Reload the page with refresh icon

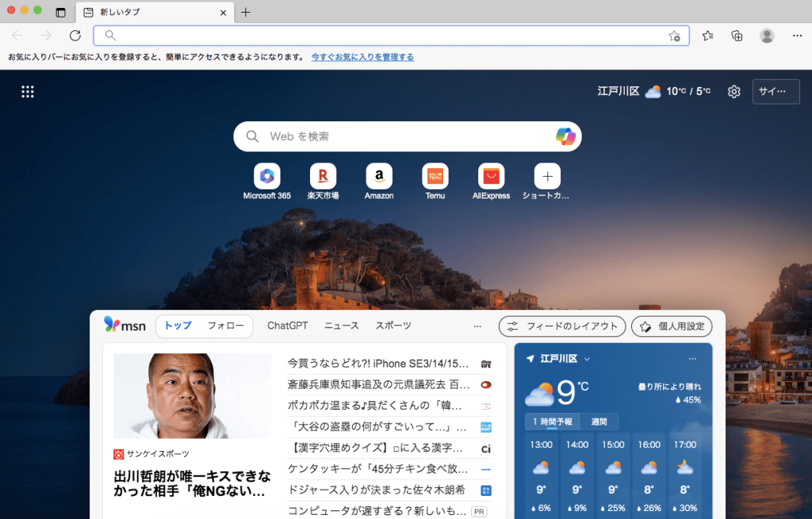pyautogui.click(x=75, y=35)
